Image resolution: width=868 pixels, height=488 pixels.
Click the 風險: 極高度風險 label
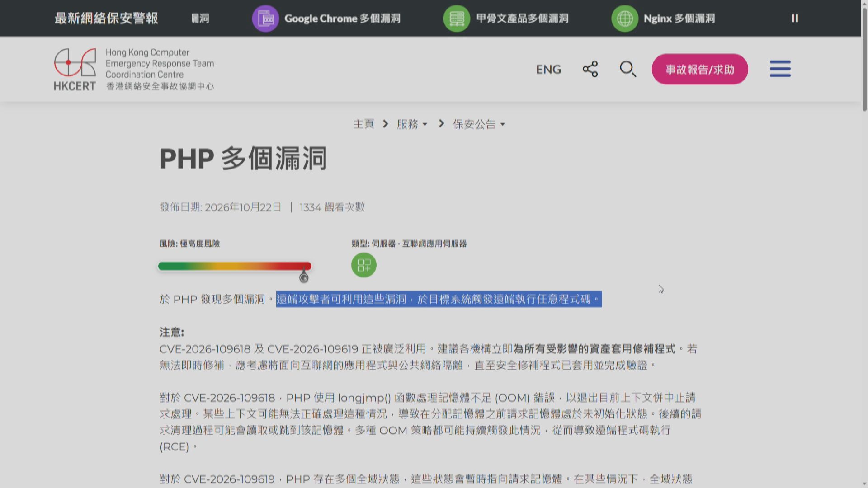click(189, 244)
